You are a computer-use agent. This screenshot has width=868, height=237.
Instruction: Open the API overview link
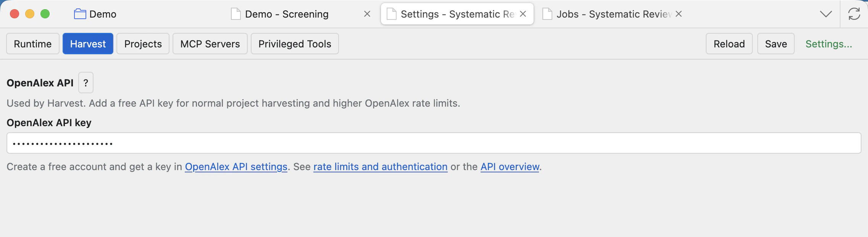point(510,167)
